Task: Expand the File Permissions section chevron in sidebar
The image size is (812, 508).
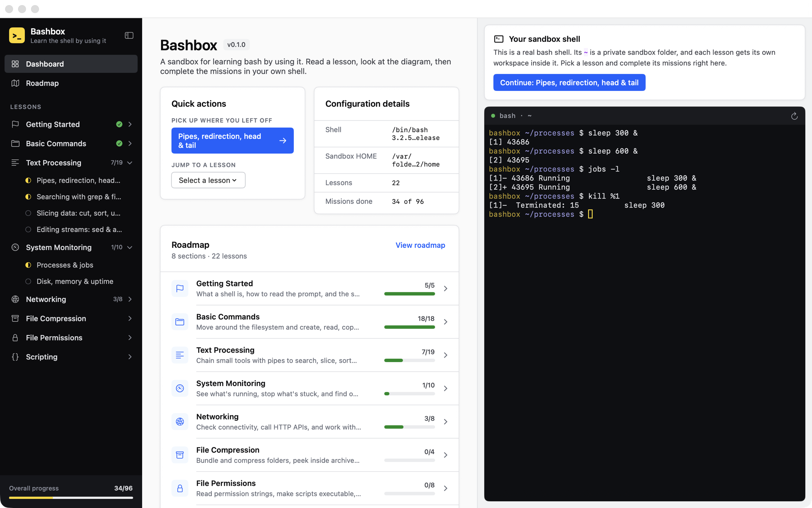Action: click(x=130, y=338)
